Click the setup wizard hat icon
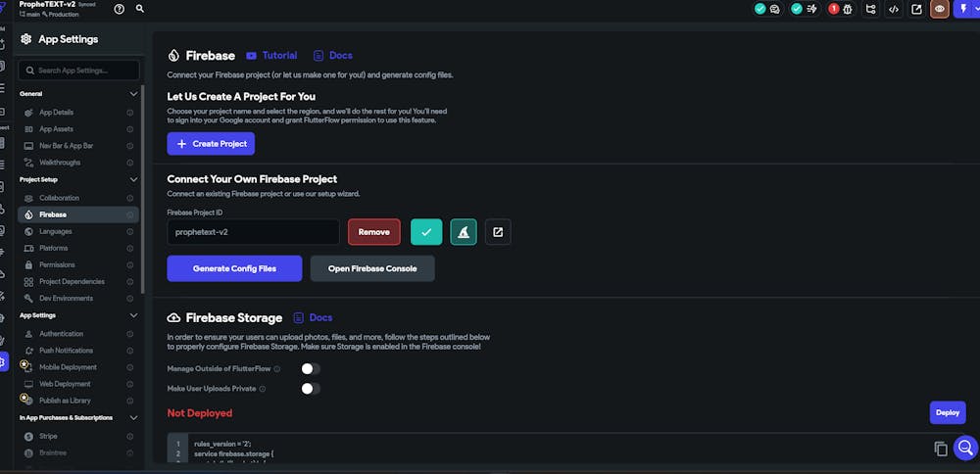Image resolution: width=980 pixels, height=474 pixels. coord(464,232)
